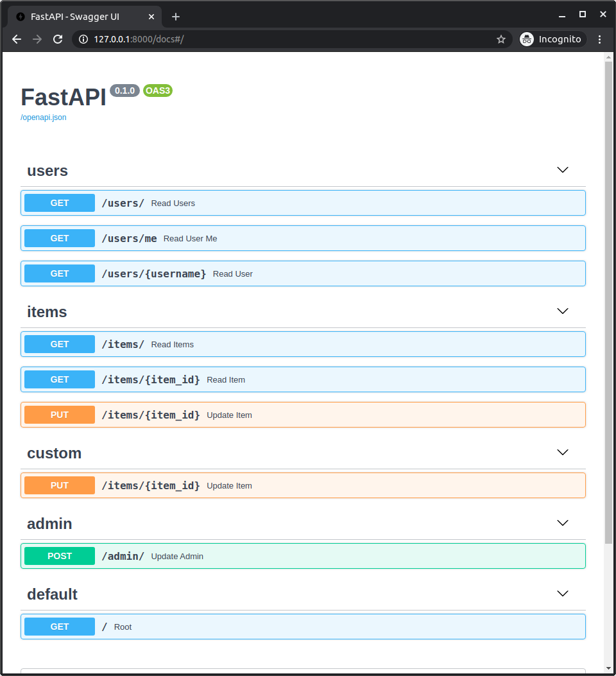Click the Incognito badge in the toolbar
This screenshot has height=676, width=616.
click(x=551, y=39)
